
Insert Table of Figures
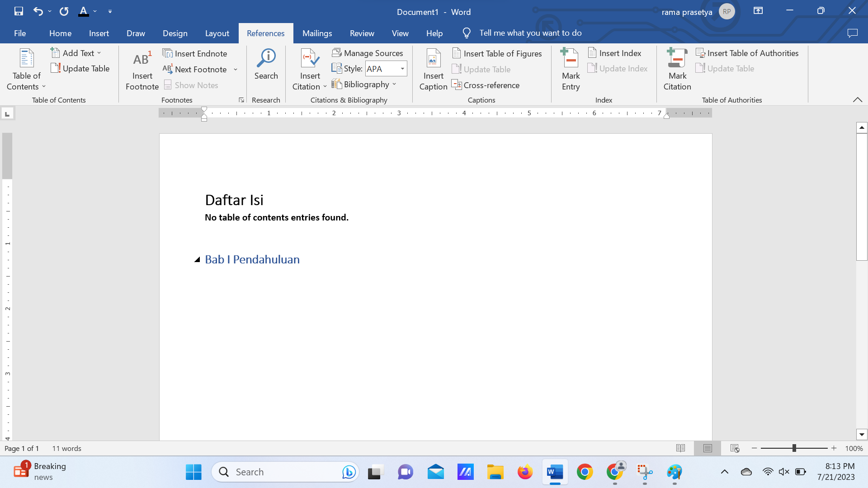tap(497, 54)
